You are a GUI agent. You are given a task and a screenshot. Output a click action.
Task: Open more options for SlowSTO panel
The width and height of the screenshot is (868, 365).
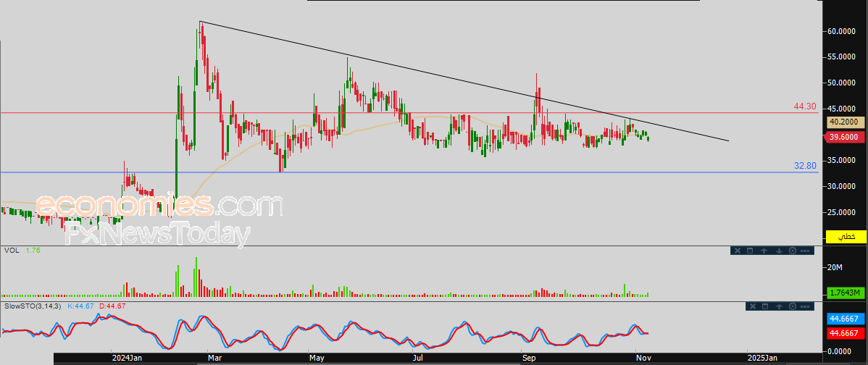[x=806, y=307]
